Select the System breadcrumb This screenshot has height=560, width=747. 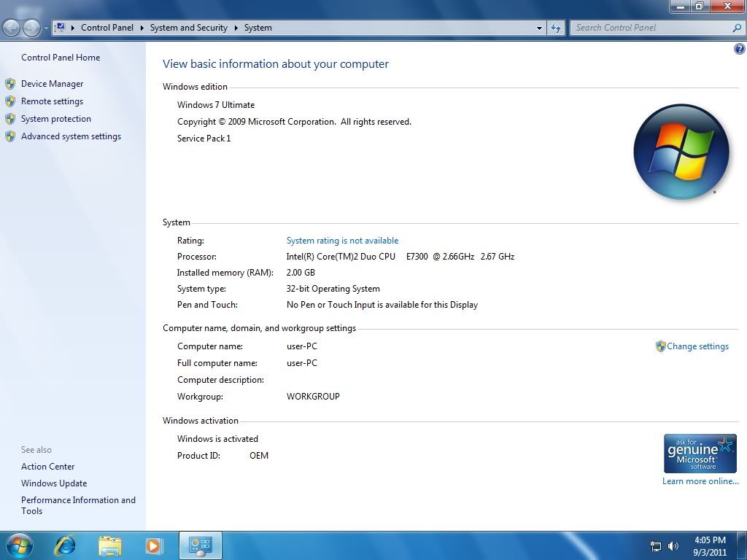click(258, 28)
